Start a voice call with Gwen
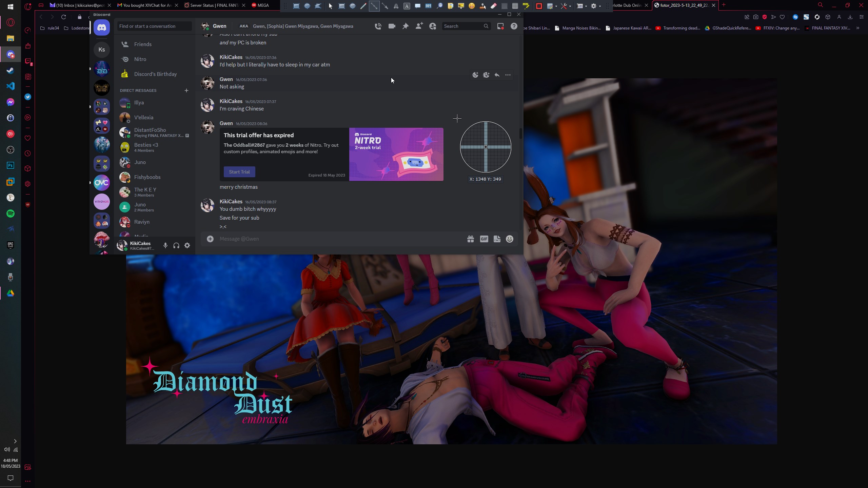The width and height of the screenshot is (868, 488). (x=378, y=26)
